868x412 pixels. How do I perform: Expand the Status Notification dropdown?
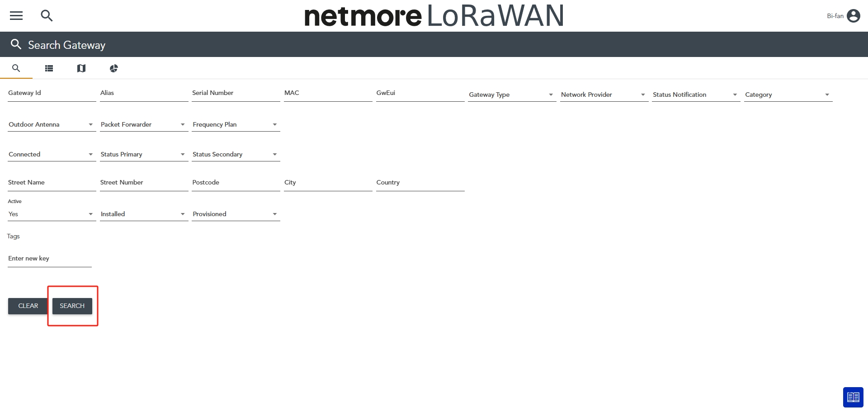coord(696,95)
